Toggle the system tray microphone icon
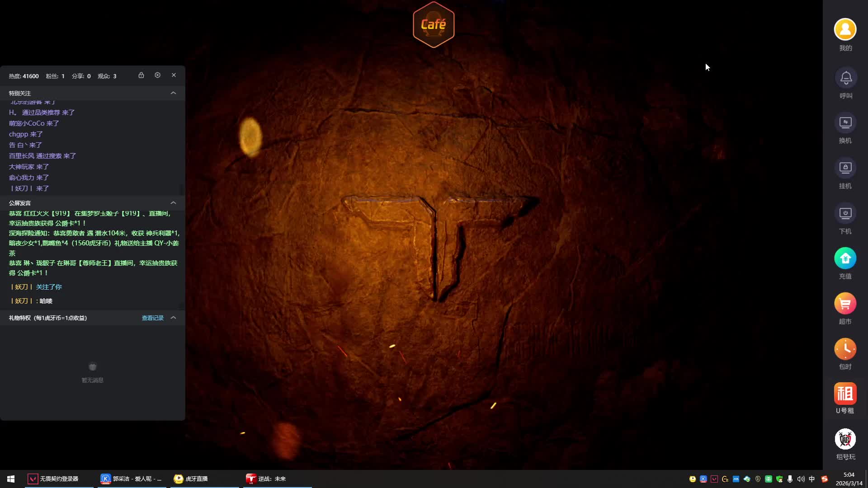868x488 pixels. pos(790,479)
